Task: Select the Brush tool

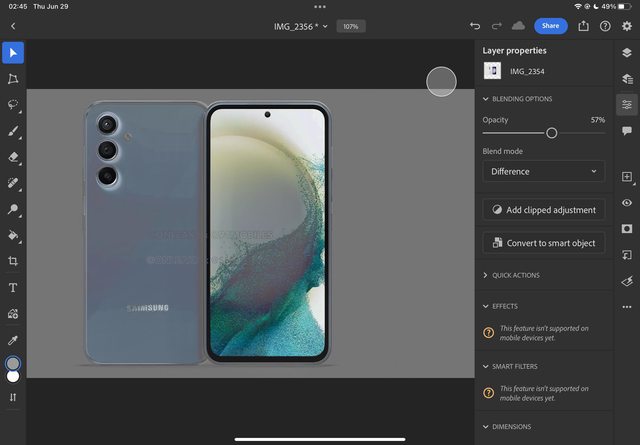Action: [x=13, y=131]
